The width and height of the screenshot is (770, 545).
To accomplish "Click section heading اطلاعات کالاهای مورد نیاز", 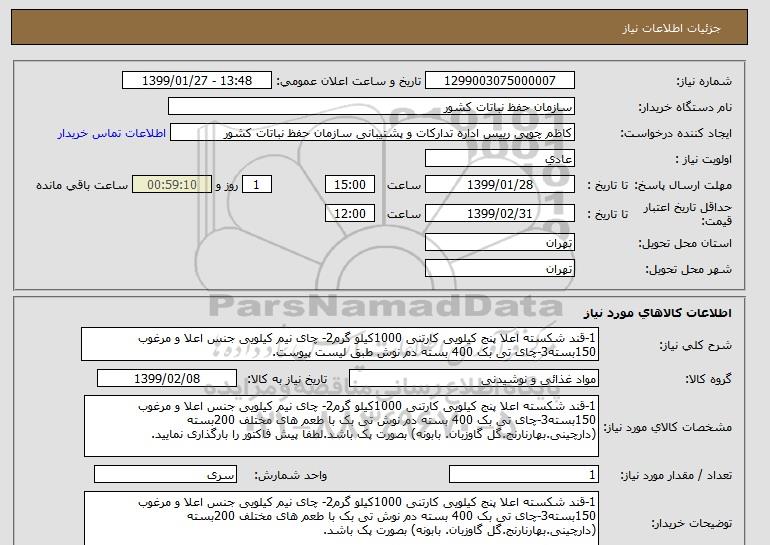I will [x=657, y=313].
